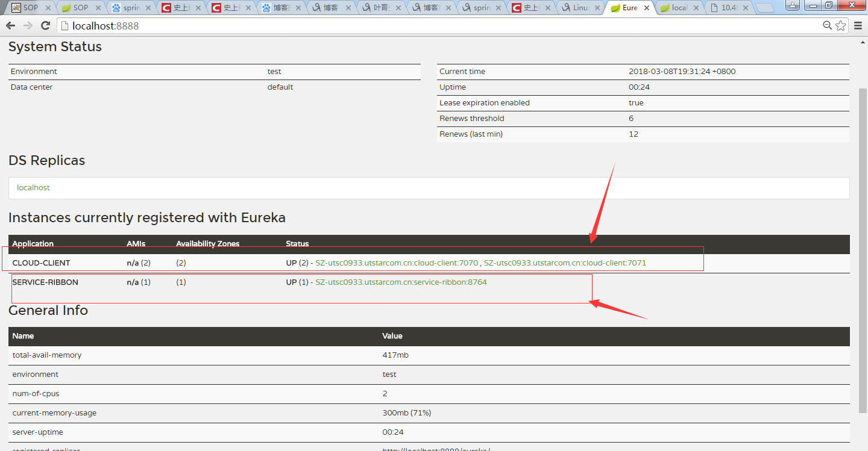Select the CLOUD-CLIENT application name
The height and width of the screenshot is (451, 868).
[41, 263]
